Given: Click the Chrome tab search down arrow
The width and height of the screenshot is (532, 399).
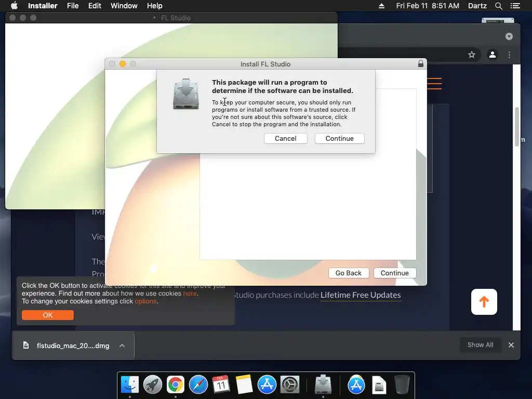Looking at the screenshot, I should [509, 36].
